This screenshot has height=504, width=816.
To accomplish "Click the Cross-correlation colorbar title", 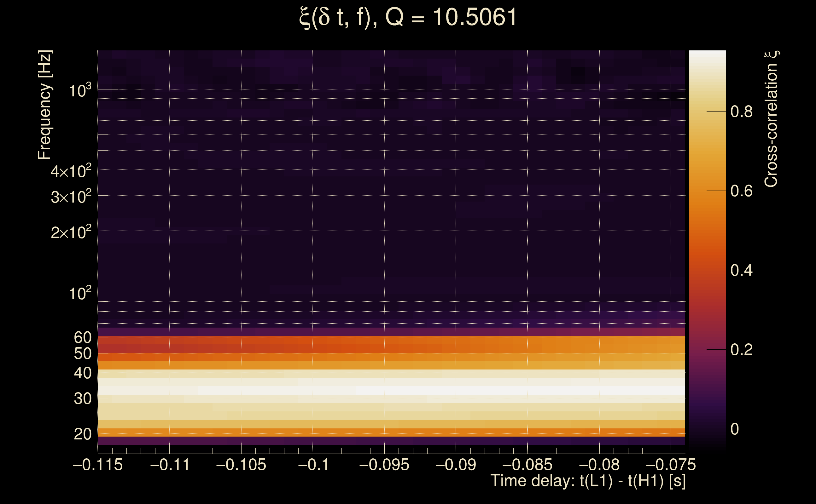I will click(771, 119).
